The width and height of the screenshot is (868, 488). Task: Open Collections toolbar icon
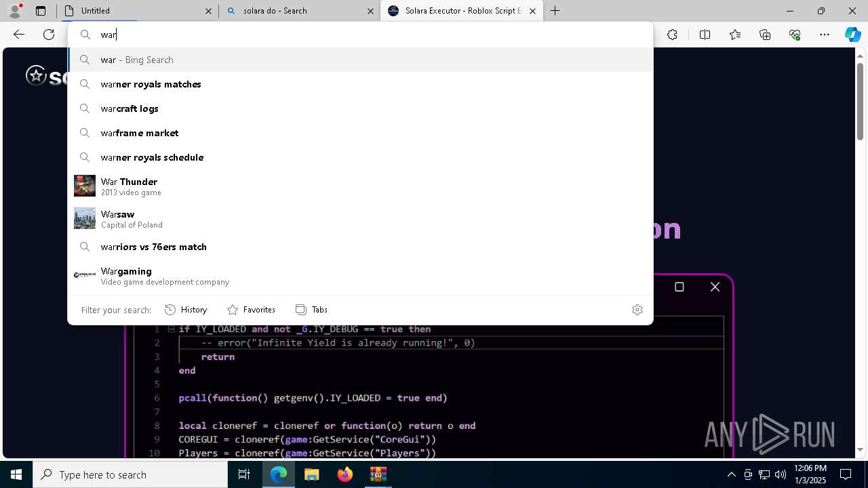(765, 35)
